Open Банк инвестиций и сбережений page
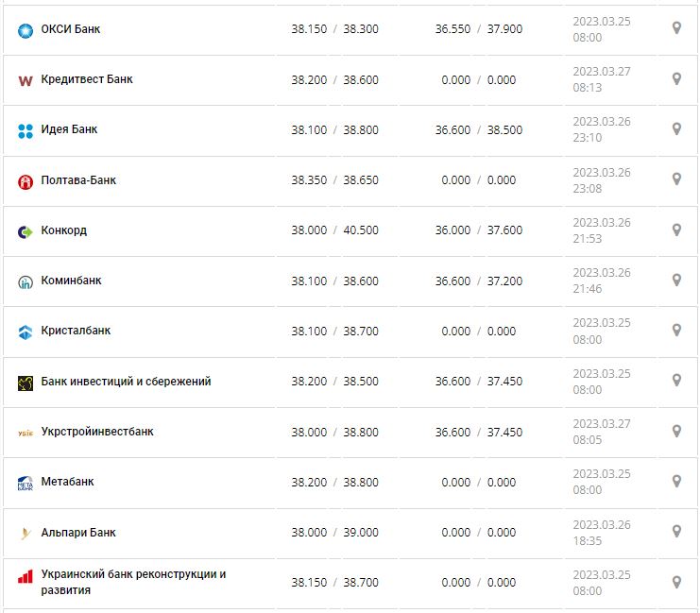Screen dimensions: 700x613 click(x=126, y=382)
